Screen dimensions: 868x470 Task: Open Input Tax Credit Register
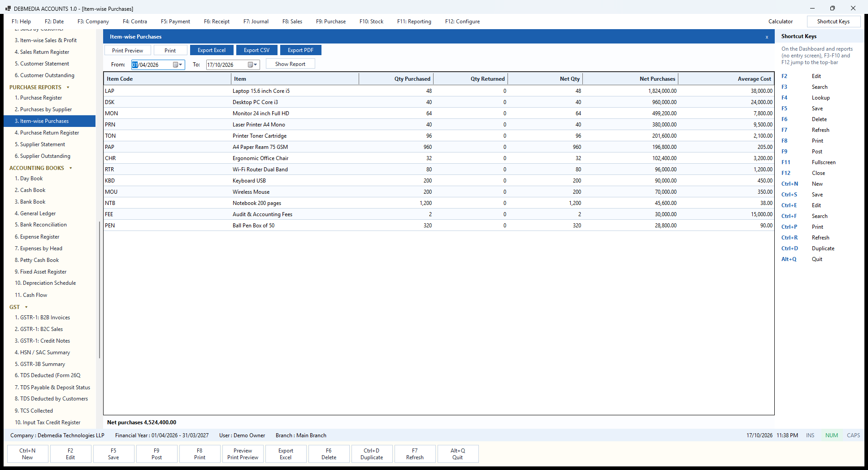coord(49,422)
